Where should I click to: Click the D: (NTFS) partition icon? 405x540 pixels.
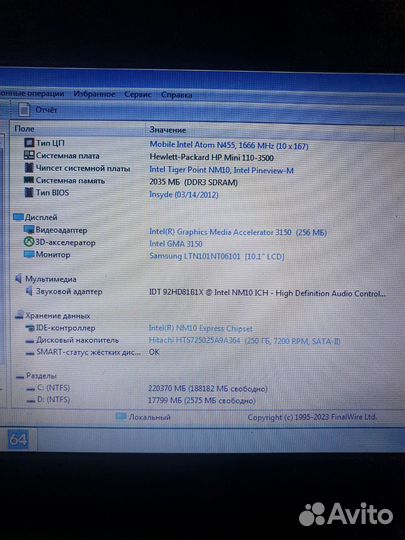pos(31,401)
